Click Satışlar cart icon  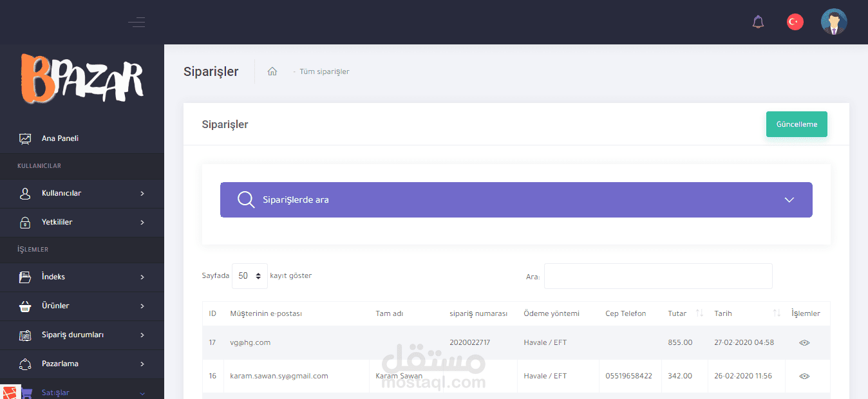click(26, 393)
